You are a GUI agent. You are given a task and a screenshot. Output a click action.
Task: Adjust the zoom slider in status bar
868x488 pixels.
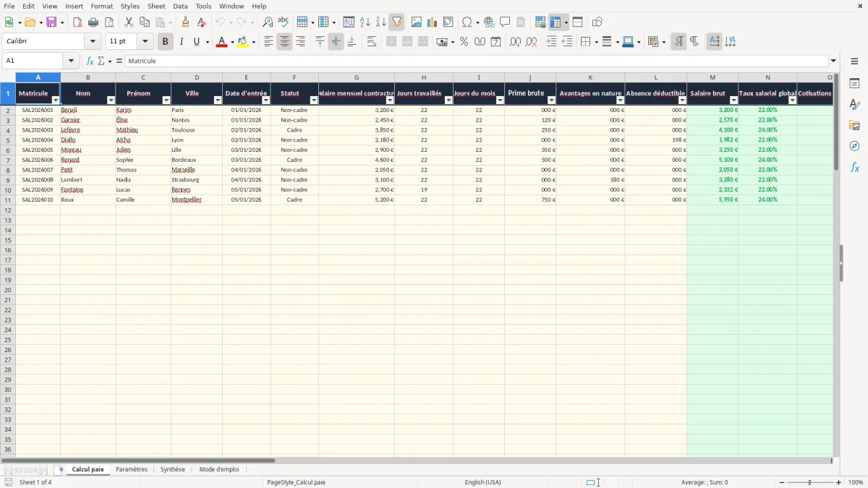pos(810,482)
